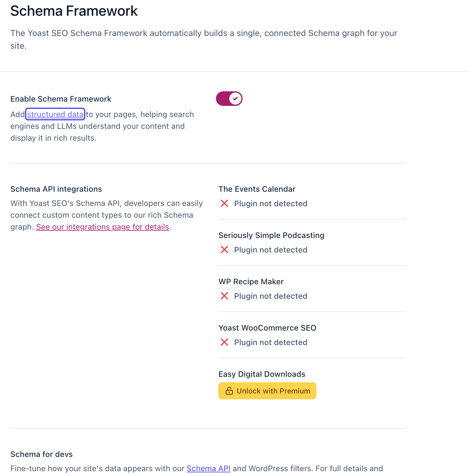This screenshot has height=476, width=470.
Task: Click the red X beside WP Recipe Maker
Action: [224, 296]
